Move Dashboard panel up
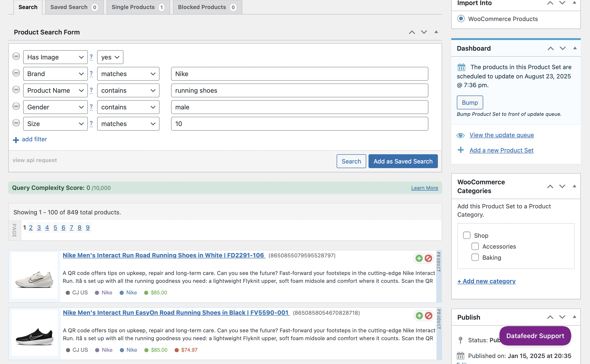The height and width of the screenshot is (364, 590). 550,48
